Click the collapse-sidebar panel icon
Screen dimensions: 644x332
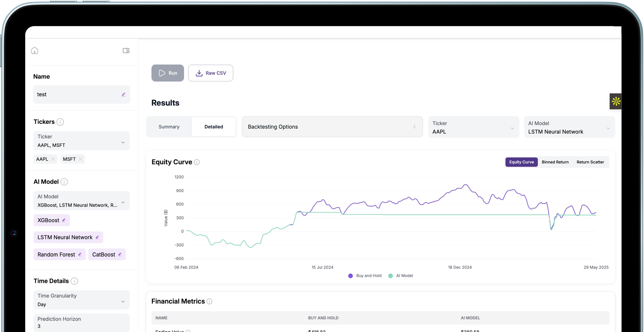coord(126,51)
